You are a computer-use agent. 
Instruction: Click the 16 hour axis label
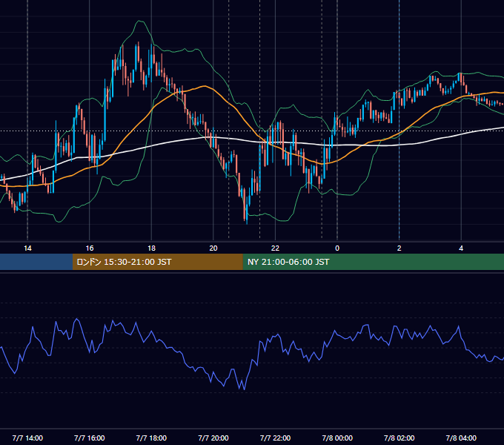coord(90,248)
